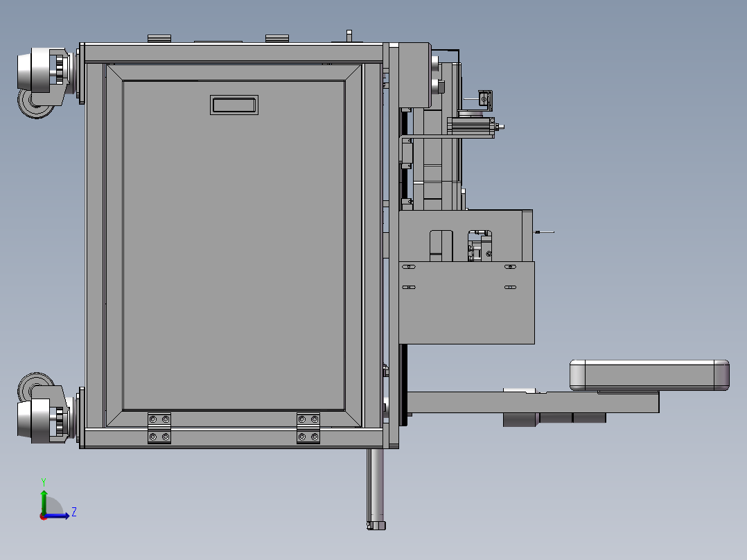Select the bottom frame rail of the cabinet
747x560 pixels.
point(234,437)
